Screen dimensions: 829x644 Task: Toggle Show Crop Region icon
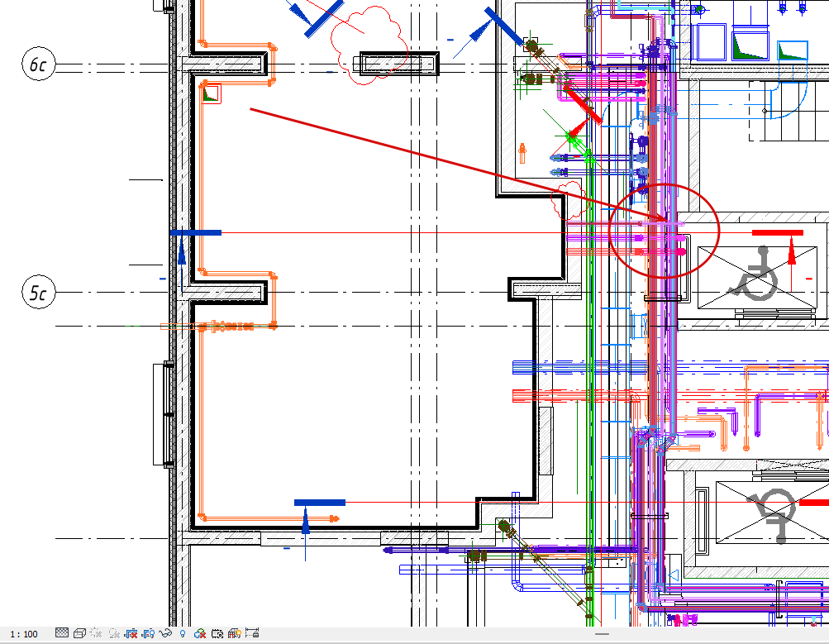point(148,633)
